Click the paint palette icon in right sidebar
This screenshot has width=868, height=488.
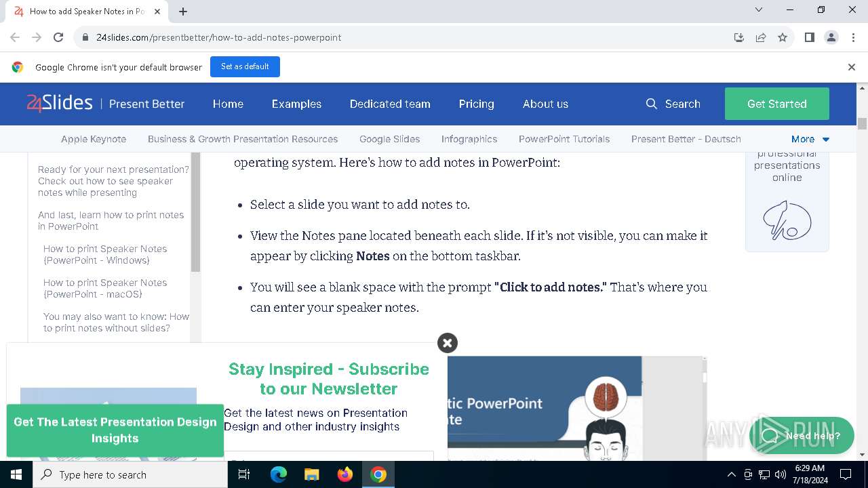click(787, 220)
